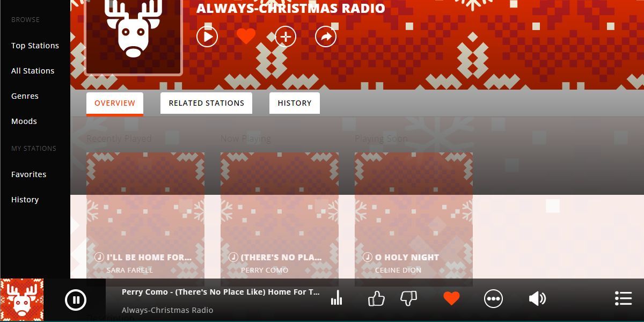The height and width of the screenshot is (322, 644).
Task: Play Always-Christmas Radio from the header
Action: coord(207,36)
